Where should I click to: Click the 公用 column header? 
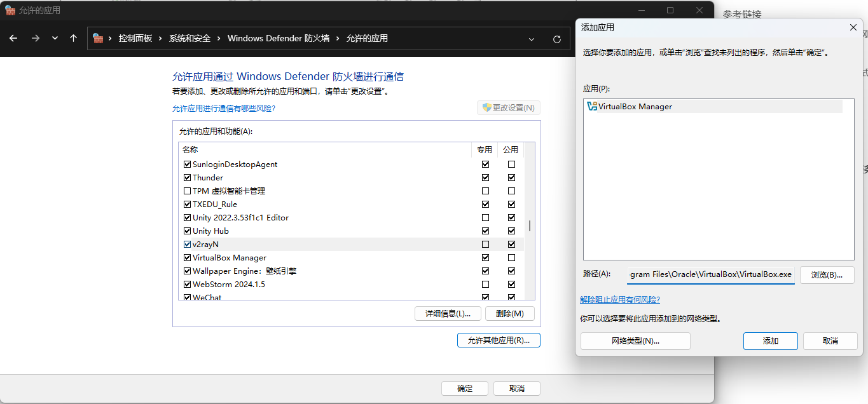pyautogui.click(x=511, y=150)
